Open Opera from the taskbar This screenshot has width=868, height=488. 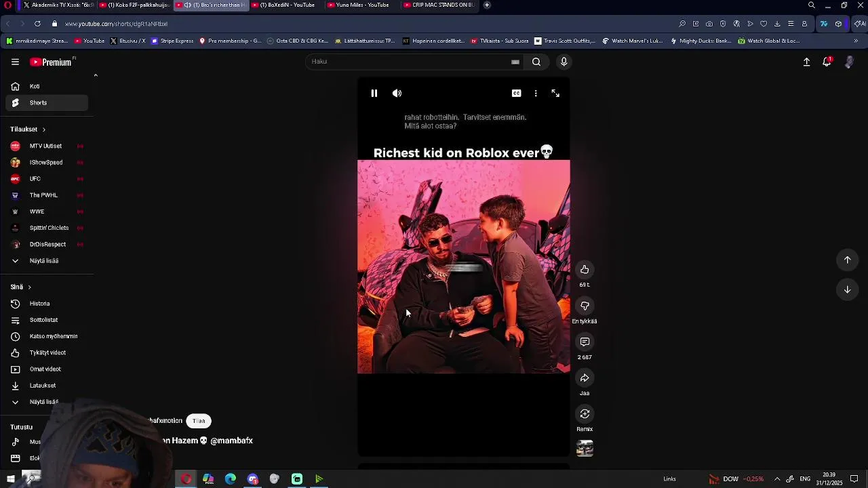click(x=186, y=479)
